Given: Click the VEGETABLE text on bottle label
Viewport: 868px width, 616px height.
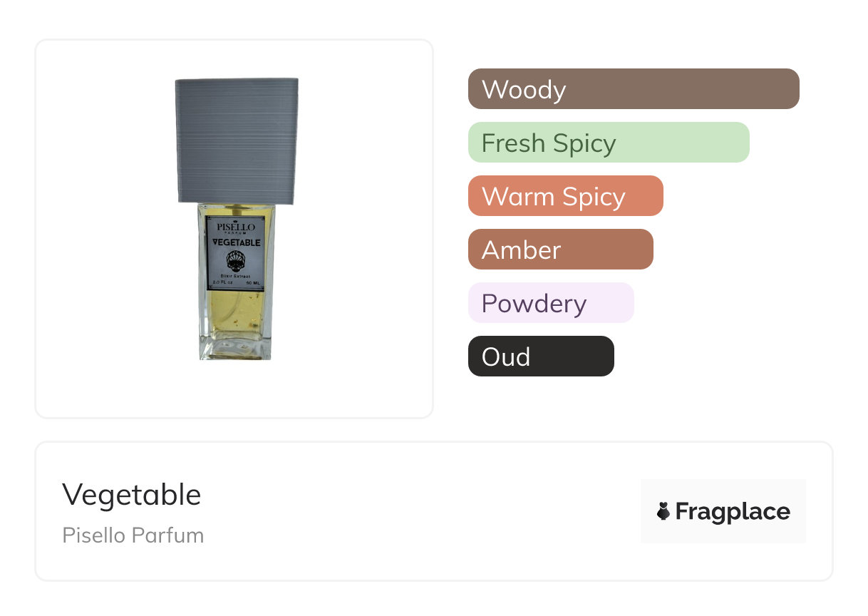Looking at the screenshot, I should point(236,242).
